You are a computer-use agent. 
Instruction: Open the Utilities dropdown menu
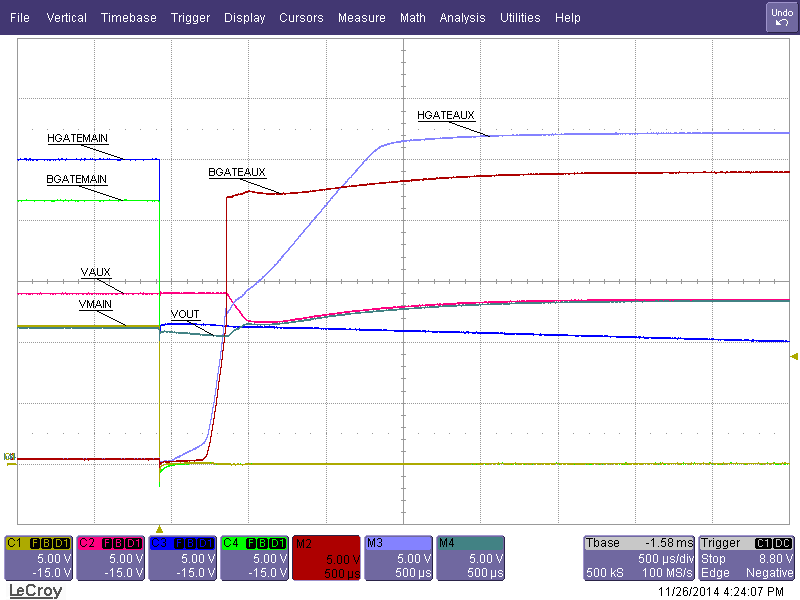coord(520,17)
